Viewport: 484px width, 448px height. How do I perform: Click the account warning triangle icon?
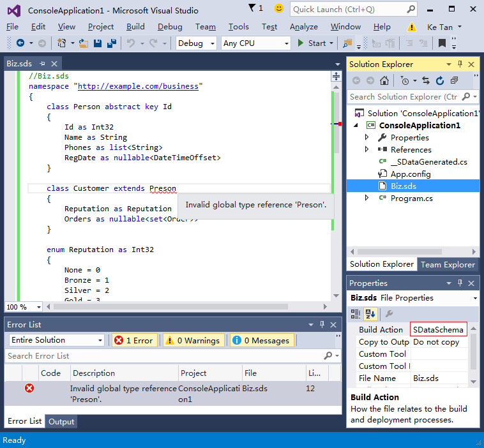coord(411,27)
